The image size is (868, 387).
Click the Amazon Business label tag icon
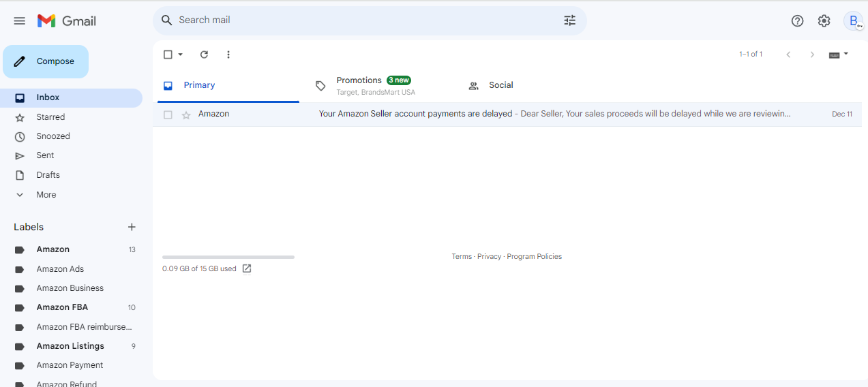point(20,288)
